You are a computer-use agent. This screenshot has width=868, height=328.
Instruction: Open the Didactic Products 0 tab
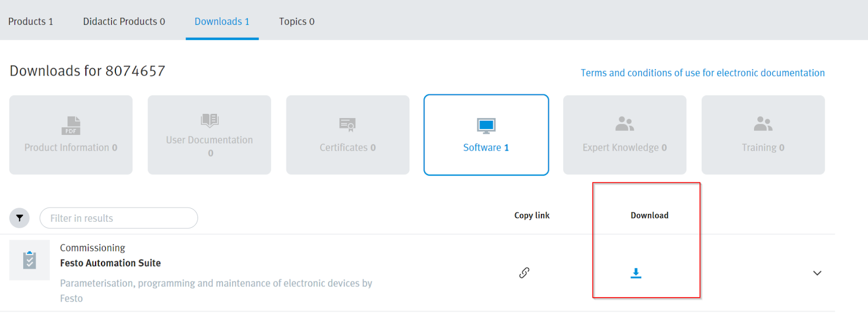pos(124,21)
